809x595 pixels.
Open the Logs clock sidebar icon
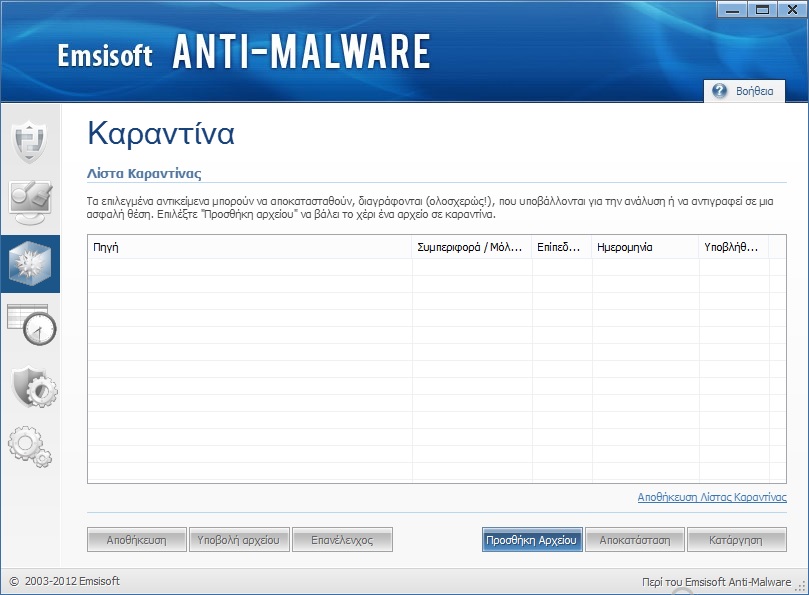[x=31, y=325]
